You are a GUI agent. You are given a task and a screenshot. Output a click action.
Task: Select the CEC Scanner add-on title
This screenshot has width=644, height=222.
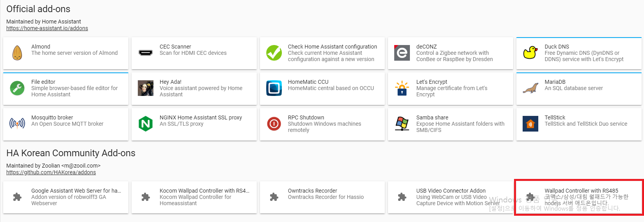click(x=175, y=47)
